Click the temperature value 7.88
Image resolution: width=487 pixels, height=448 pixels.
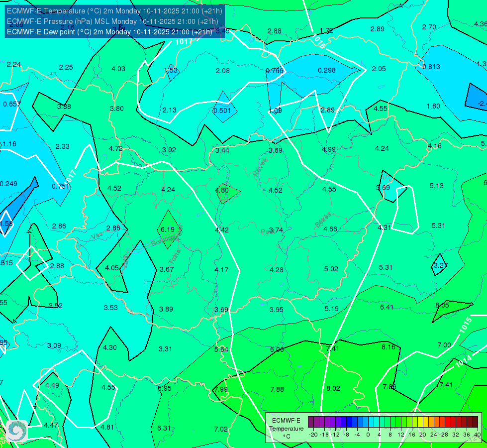click(x=277, y=389)
